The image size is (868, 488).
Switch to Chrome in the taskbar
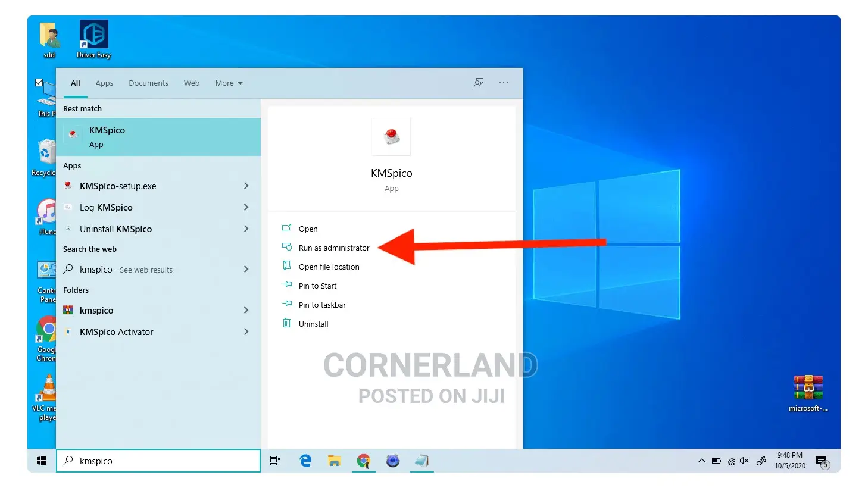(363, 461)
